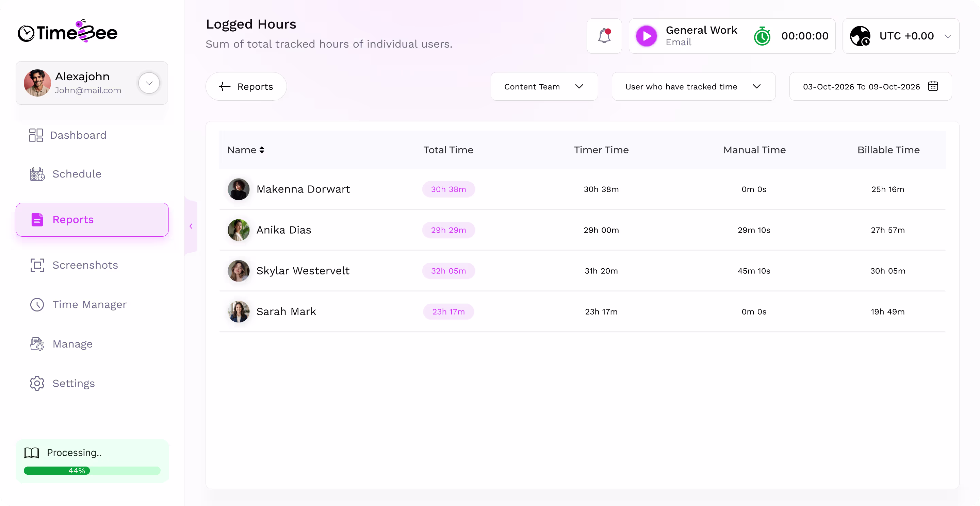Open the Content Team dropdown

544,86
